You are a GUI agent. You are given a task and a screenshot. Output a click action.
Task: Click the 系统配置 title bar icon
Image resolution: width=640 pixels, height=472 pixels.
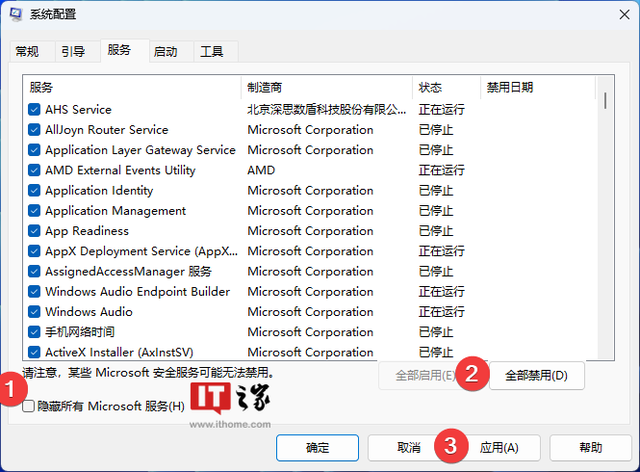tap(16, 14)
